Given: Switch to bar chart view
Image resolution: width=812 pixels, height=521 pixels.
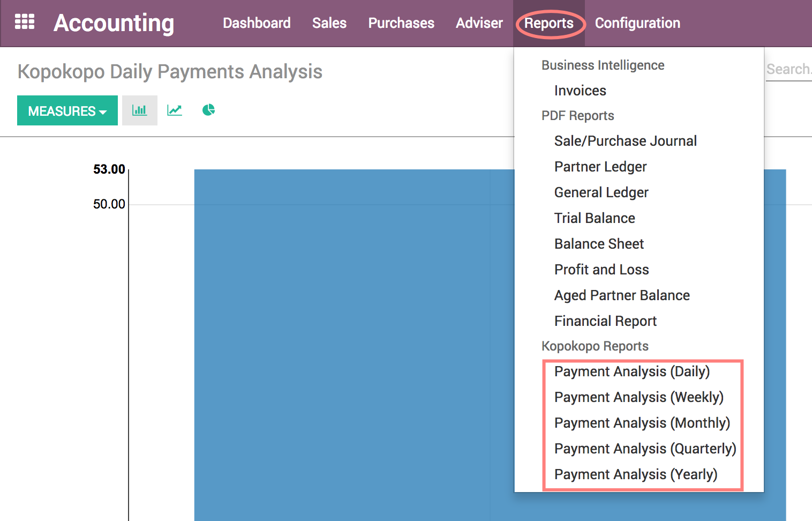Looking at the screenshot, I should 140,110.
